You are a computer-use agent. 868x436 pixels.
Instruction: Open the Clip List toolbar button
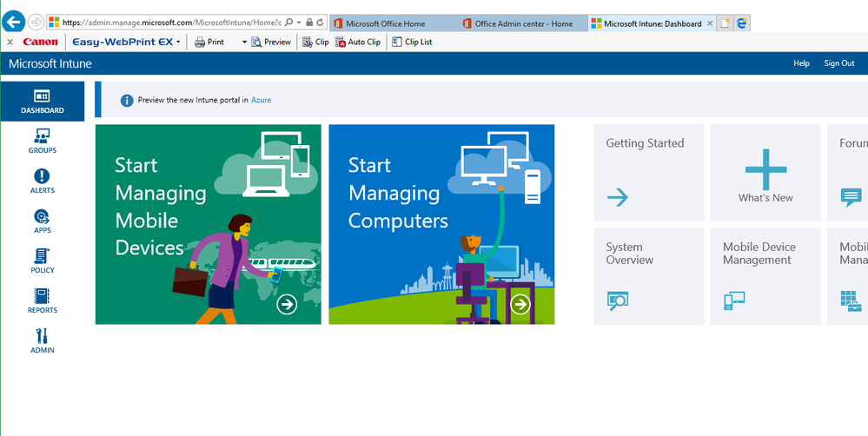412,42
